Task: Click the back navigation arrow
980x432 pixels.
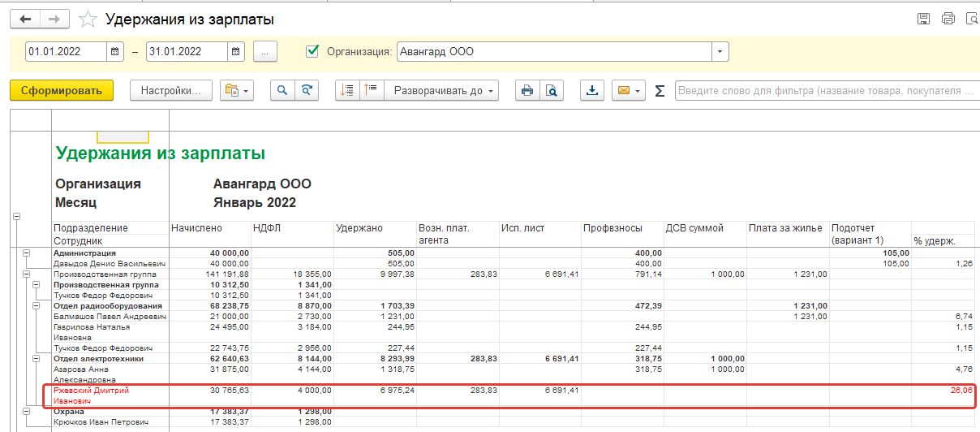Action: pos(25,19)
